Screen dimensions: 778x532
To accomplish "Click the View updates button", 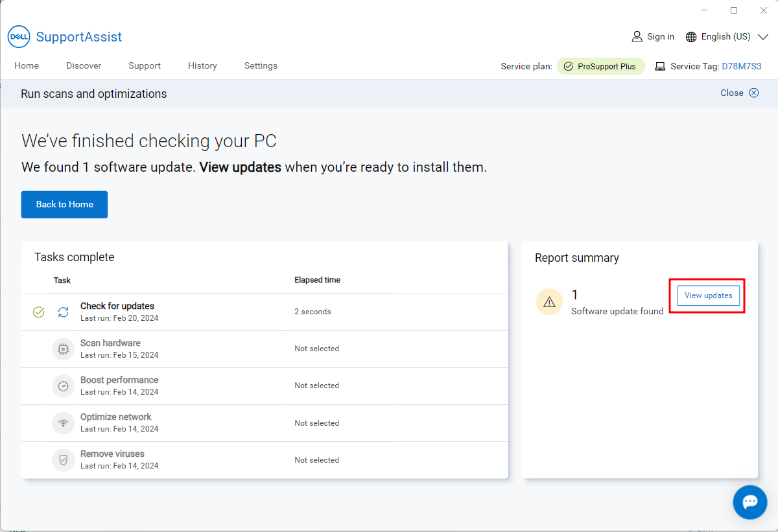I will [709, 295].
